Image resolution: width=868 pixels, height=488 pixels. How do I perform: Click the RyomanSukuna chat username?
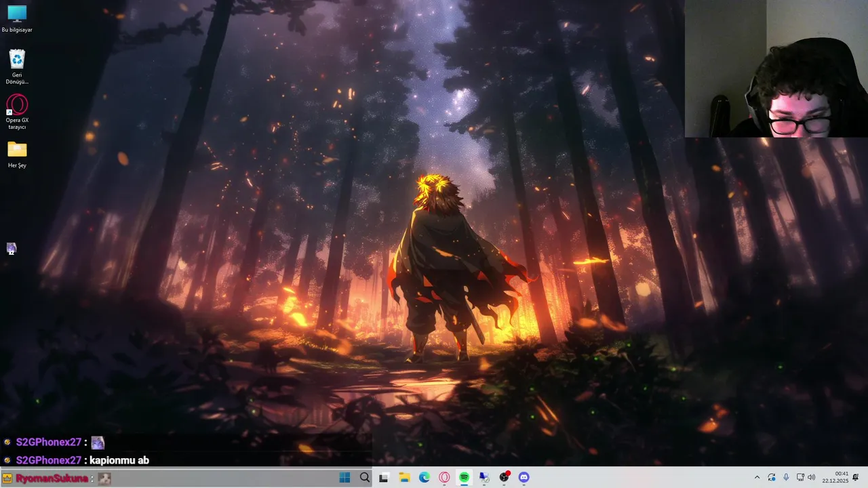[x=52, y=479]
